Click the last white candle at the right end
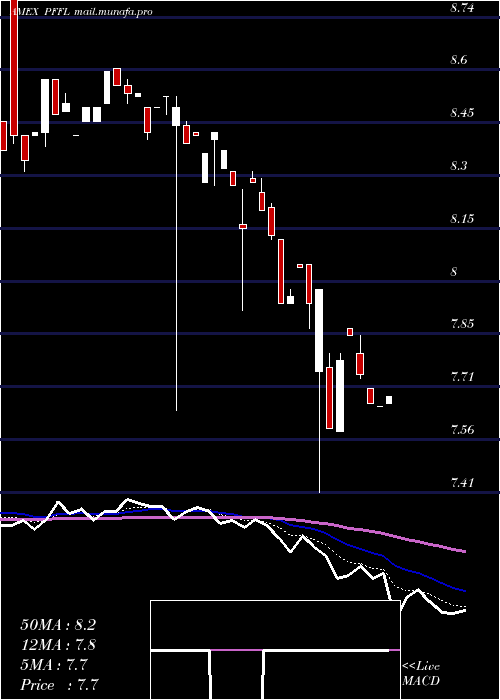The image size is (500, 700). pos(389,400)
